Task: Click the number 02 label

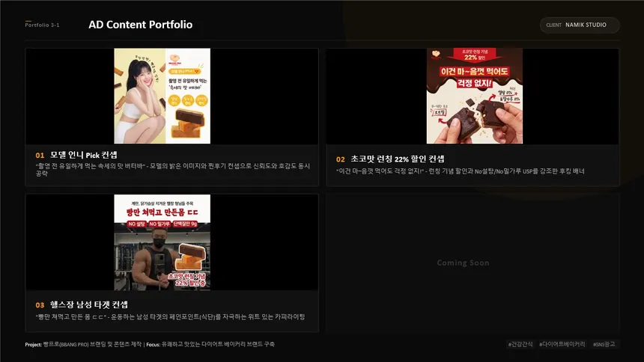Action: pyautogui.click(x=341, y=159)
